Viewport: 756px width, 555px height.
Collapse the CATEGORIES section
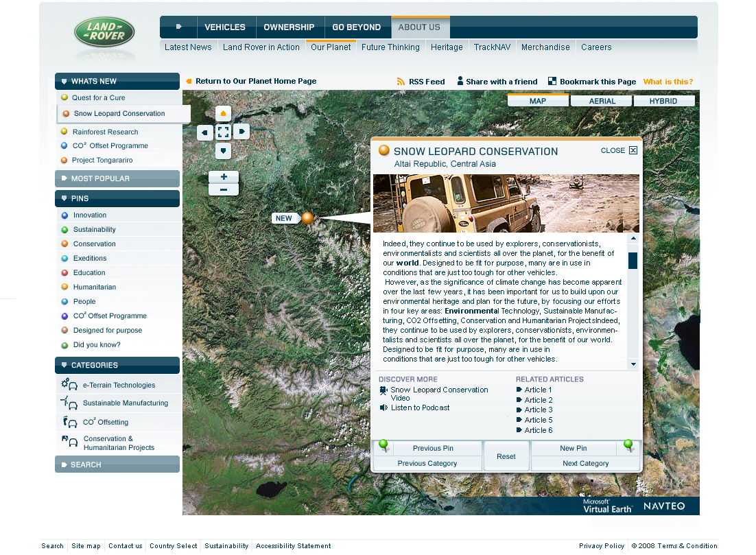pos(117,365)
